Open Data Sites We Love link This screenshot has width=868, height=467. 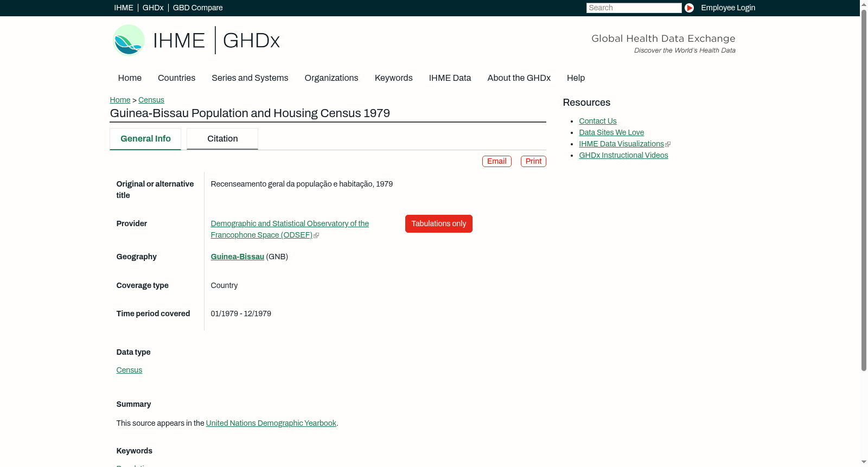point(611,132)
